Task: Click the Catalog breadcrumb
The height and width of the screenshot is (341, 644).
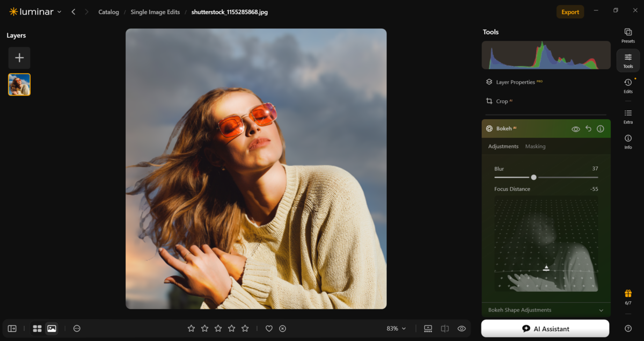Action: [x=108, y=12]
